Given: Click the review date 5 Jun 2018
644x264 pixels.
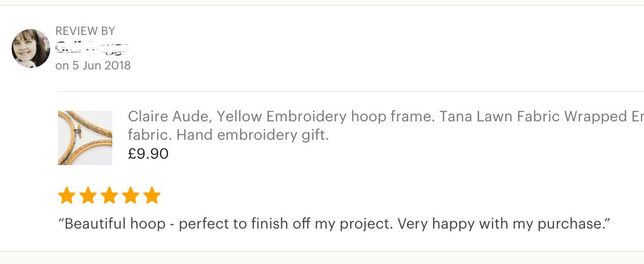Looking at the screenshot, I should pyautogui.click(x=101, y=65).
